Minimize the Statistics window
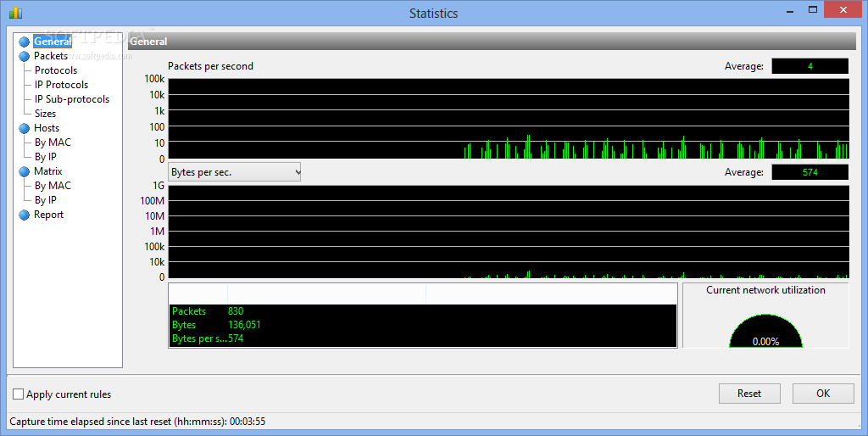 [x=791, y=10]
